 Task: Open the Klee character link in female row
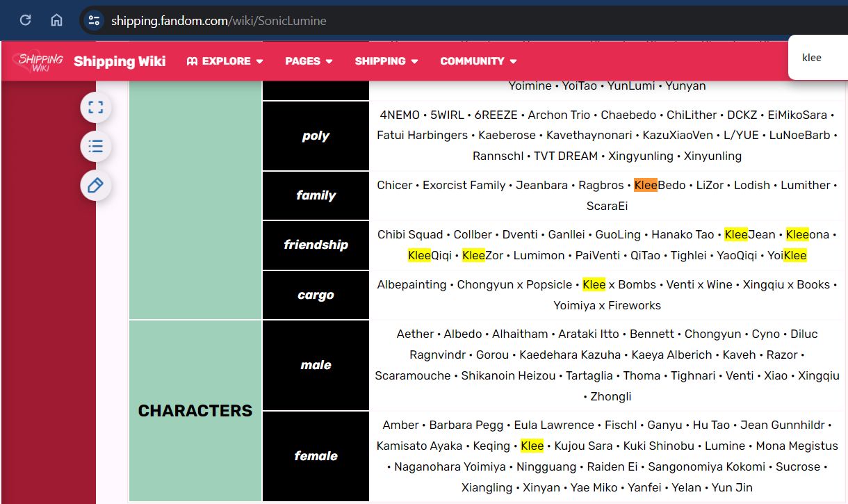(x=532, y=446)
